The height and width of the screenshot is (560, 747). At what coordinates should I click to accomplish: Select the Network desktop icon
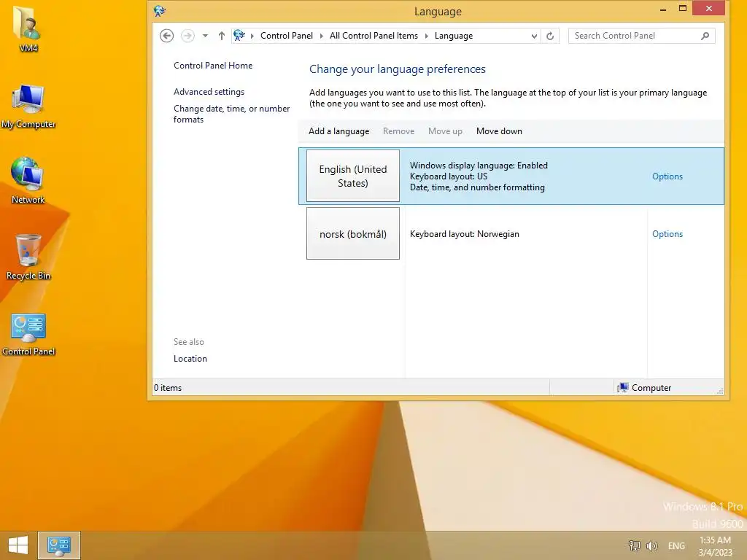click(x=28, y=181)
